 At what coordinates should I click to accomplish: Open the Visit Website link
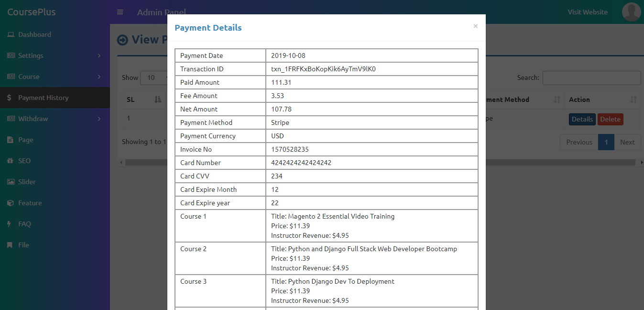587,12
